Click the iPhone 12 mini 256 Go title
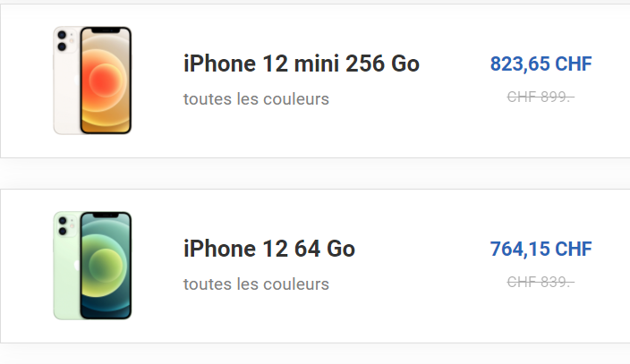 (302, 63)
